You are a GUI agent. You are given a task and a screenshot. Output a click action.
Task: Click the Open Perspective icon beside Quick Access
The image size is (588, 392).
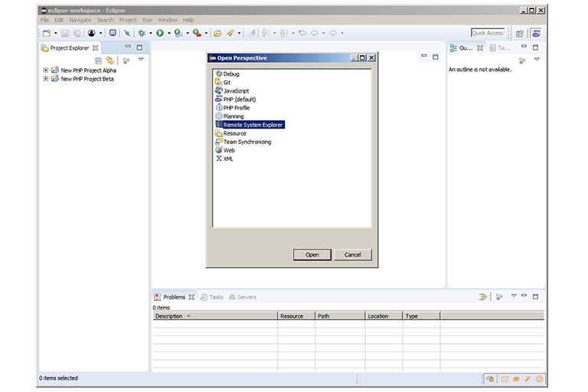click(x=520, y=34)
